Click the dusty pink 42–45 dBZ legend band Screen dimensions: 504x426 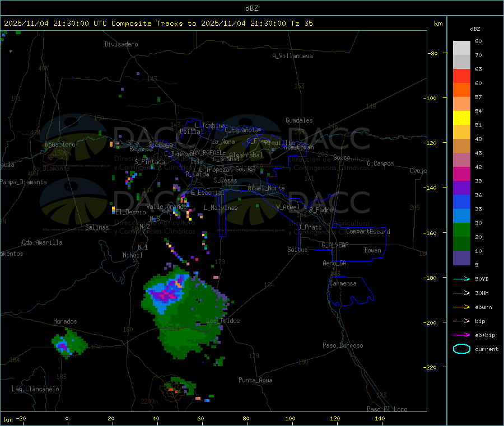(461, 160)
